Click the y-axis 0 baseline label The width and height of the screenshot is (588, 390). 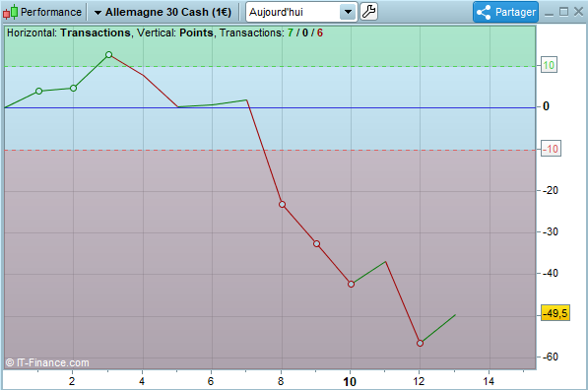click(x=546, y=106)
